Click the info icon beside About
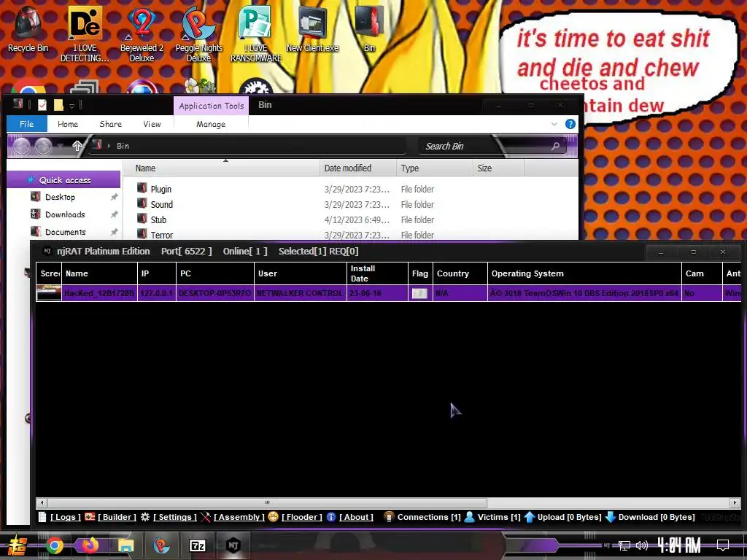 (x=331, y=517)
